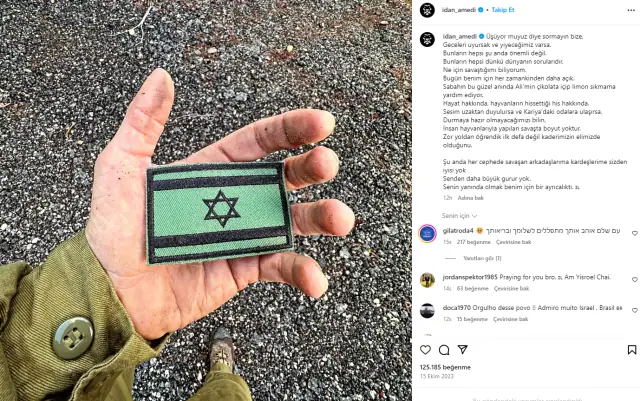Screen dimensions: 640x401
Task: Like doca1970's comment heart
Action: click(635, 310)
